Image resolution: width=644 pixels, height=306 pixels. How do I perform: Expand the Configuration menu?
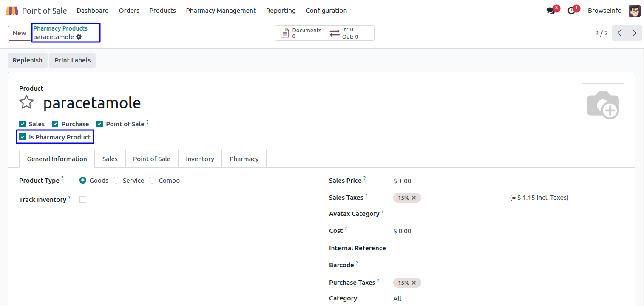tap(326, 11)
